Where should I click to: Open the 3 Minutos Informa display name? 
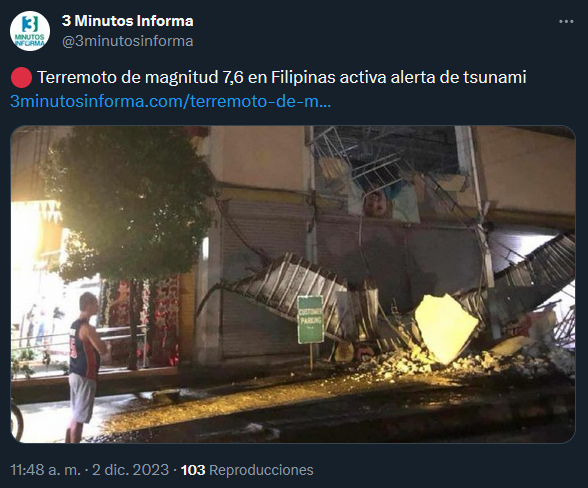128,21
